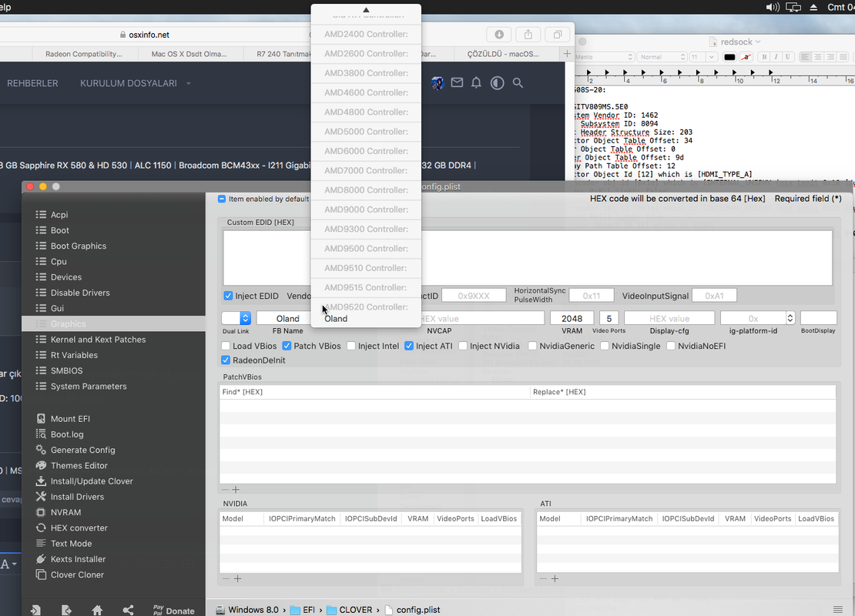This screenshot has height=616, width=855.
Task: Open ig-platform-id stepper dropdown
Action: [x=790, y=318]
